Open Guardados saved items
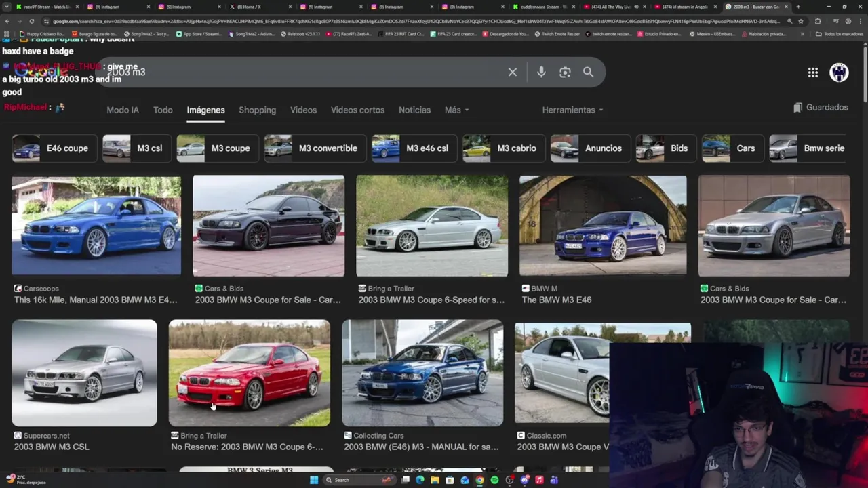This screenshot has width=868, height=488. tap(821, 107)
